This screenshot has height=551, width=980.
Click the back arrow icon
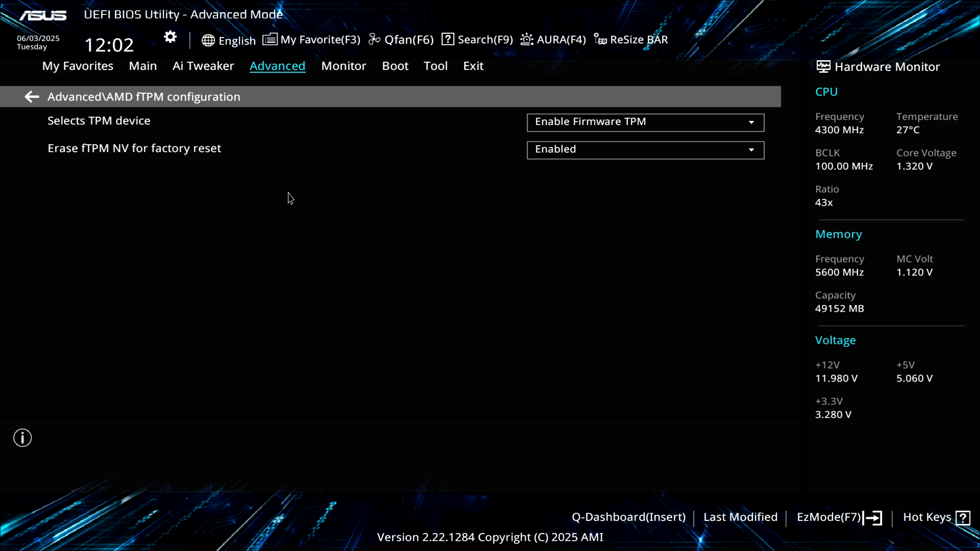32,97
